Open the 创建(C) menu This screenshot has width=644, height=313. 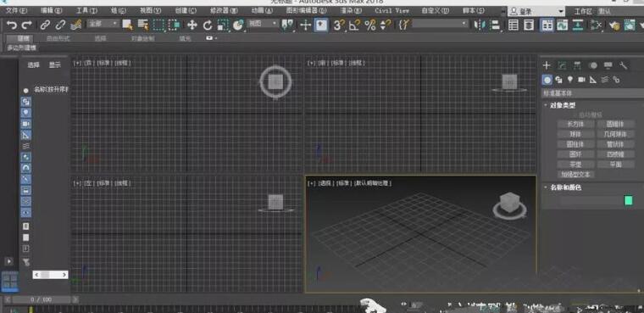coord(186,11)
